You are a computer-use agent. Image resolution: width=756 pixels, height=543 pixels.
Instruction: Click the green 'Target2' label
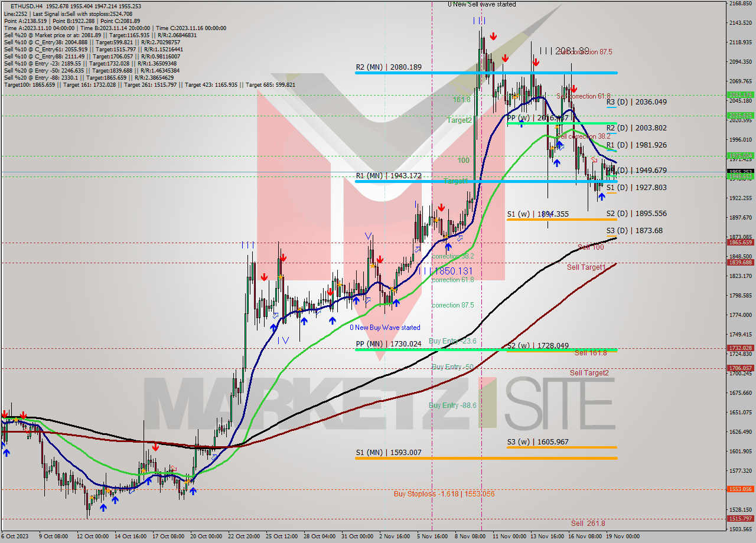459,120
